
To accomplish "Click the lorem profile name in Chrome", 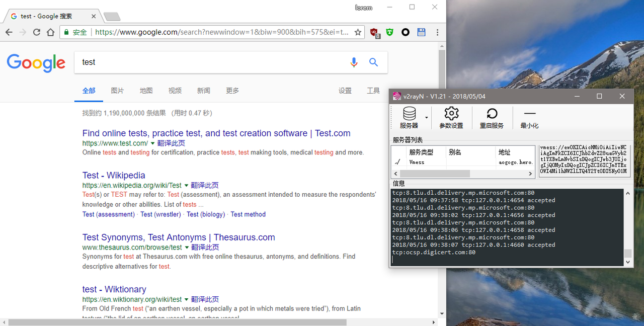I will (x=364, y=8).
